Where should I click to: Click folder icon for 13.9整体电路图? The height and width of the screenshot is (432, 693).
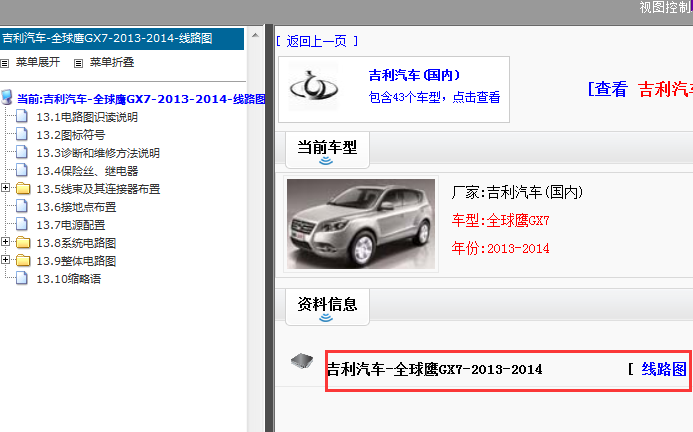[x=23, y=261]
